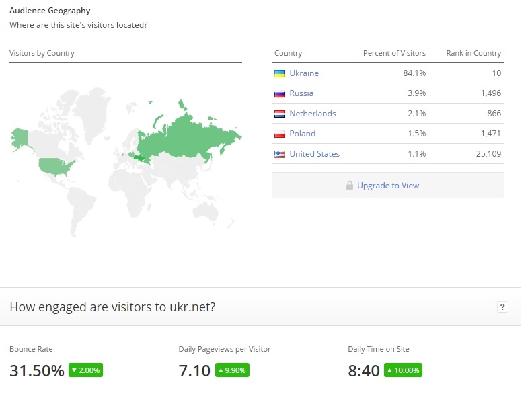The width and height of the screenshot is (532, 408).
Task: Click the Poland flag icon
Action: tap(280, 134)
